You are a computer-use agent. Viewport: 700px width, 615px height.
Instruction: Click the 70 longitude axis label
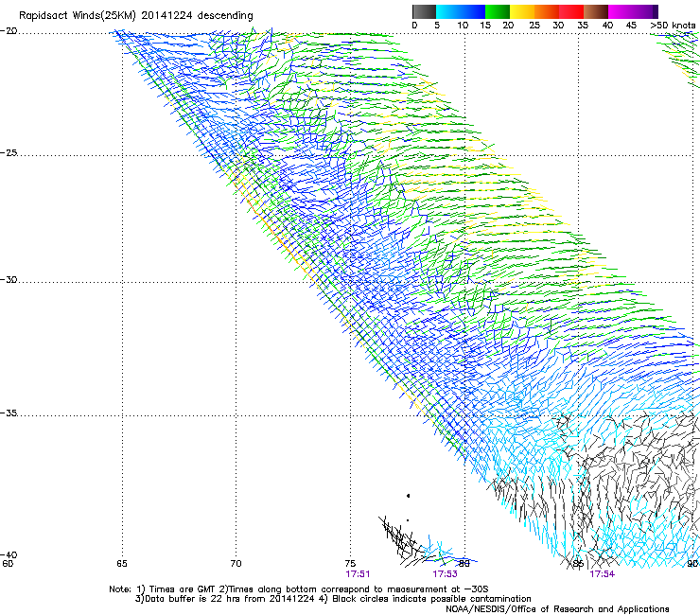pos(236,564)
